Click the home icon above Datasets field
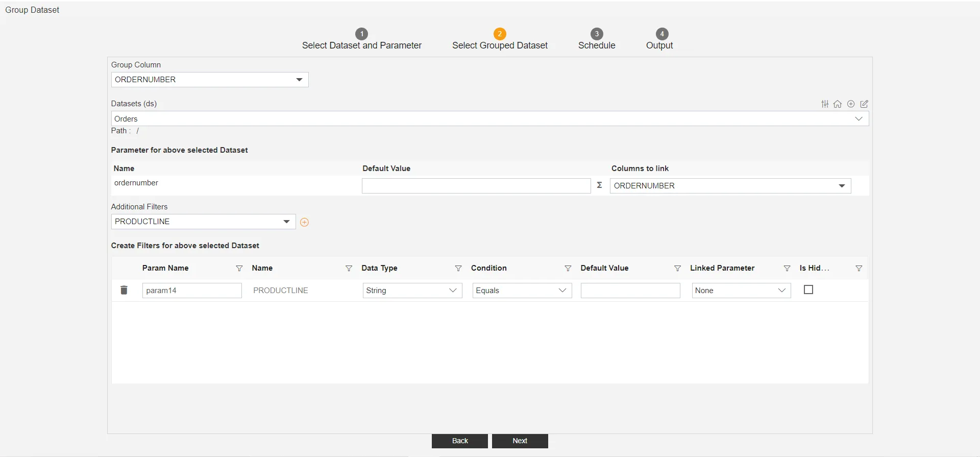This screenshot has height=457, width=980. (838, 104)
